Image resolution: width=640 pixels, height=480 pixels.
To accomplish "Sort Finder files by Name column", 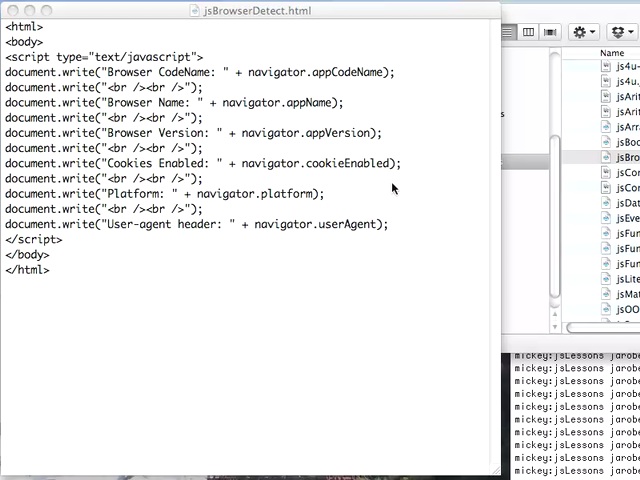I will point(612,53).
